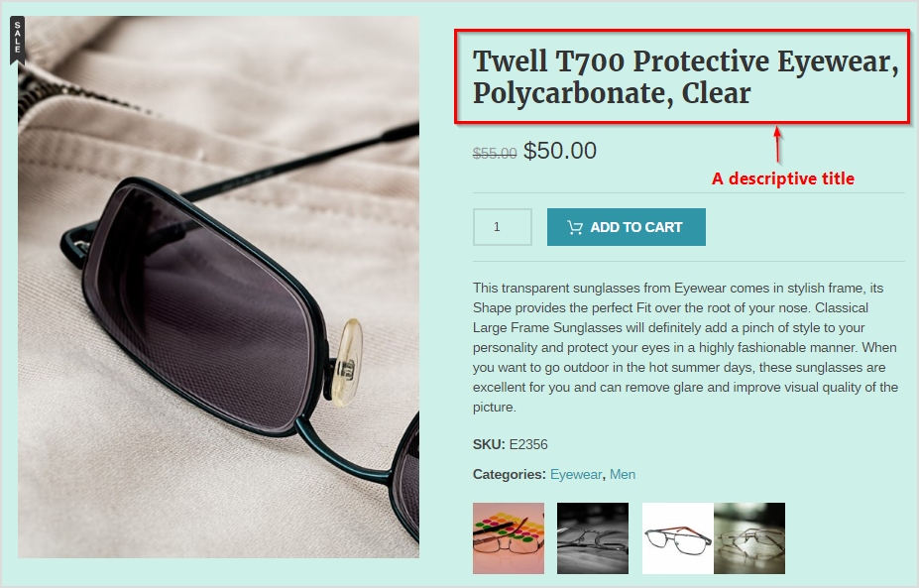Screen dimensions: 919x588
Task: Click the product description paragraph
Action: [x=686, y=347]
